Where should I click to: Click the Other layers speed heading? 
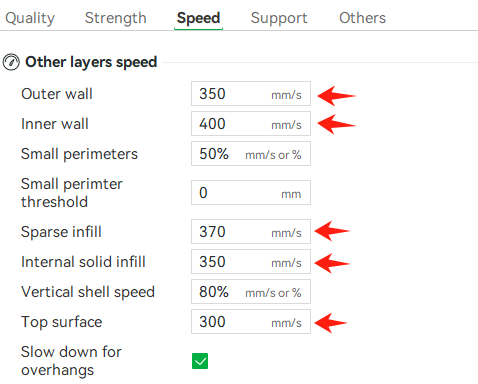click(91, 62)
